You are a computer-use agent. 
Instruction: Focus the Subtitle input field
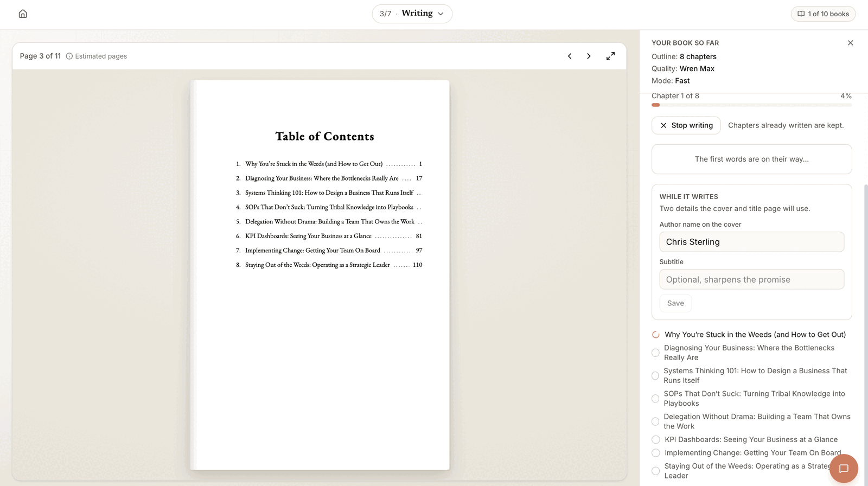point(752,279)
